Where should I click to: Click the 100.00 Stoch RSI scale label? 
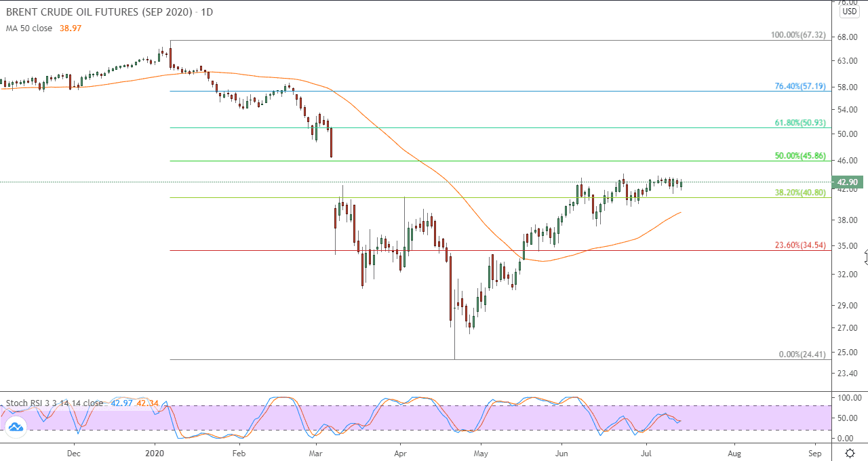tap(849, 398)
